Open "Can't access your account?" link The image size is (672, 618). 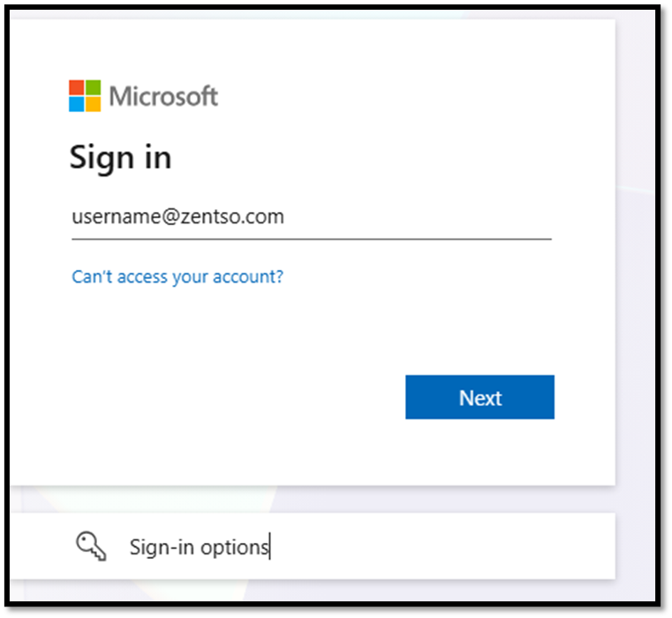[x=177, y=276]
